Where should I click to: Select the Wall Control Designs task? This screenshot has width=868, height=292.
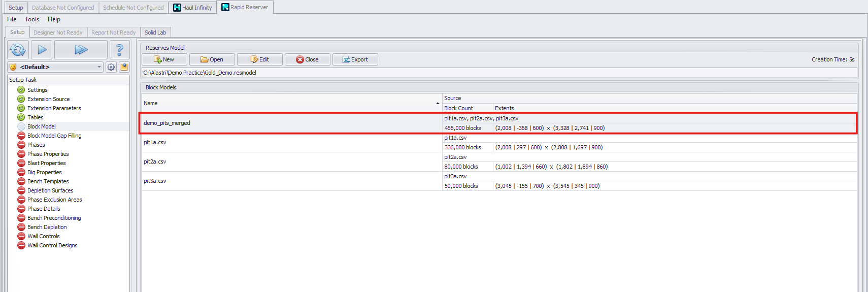coord(52,245)
